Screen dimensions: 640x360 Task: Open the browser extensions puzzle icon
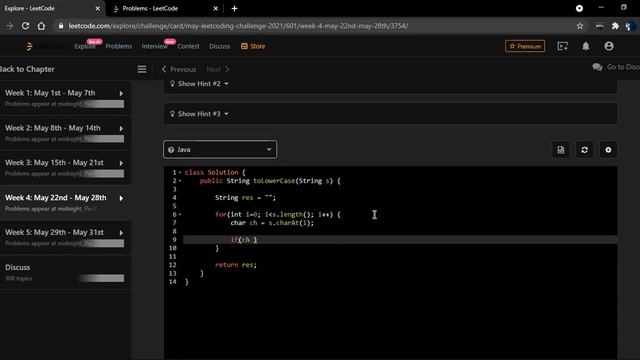[x=615, y=26]
